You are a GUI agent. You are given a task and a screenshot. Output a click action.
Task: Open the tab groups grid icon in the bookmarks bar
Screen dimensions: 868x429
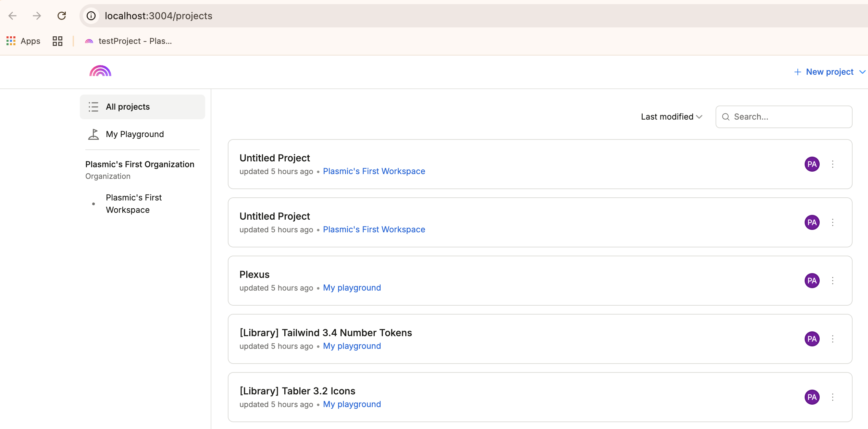point(58,41)
